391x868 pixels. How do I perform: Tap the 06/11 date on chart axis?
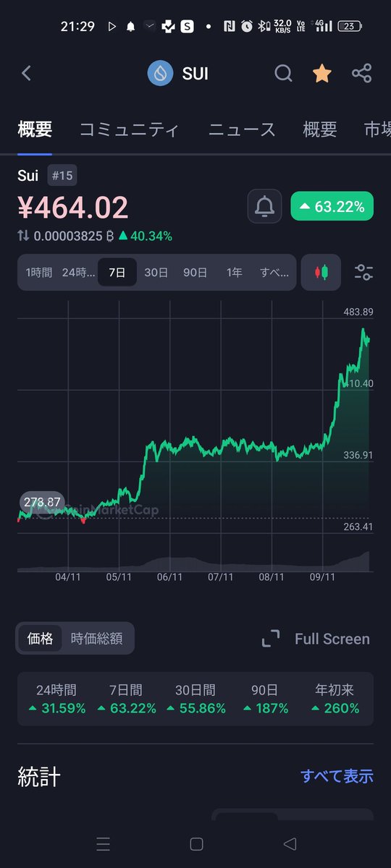[x=169, y=577]
